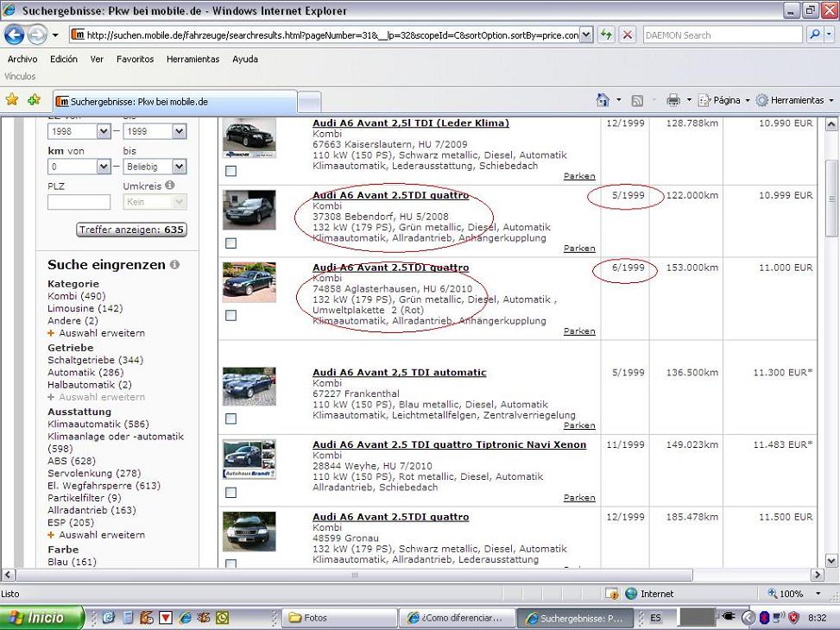Open Audi A6 Avant 2,5 TDI automatic listing
840x630 pixels.
click(400, 372)
